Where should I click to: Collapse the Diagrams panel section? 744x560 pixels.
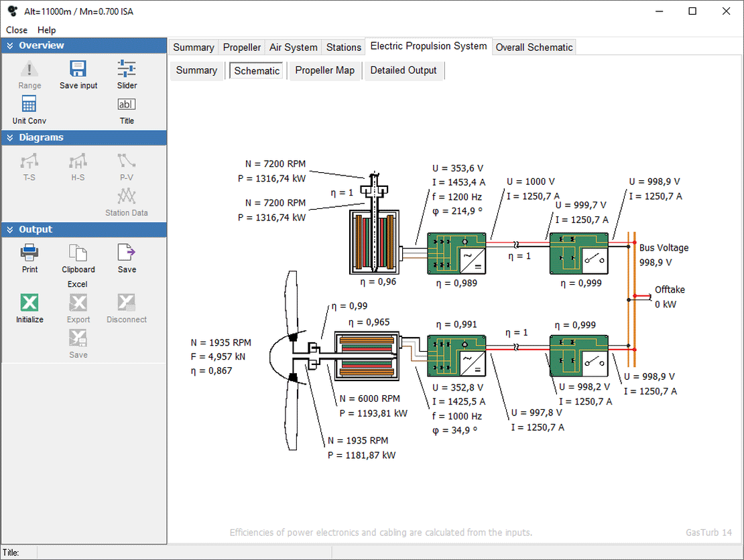10,137
